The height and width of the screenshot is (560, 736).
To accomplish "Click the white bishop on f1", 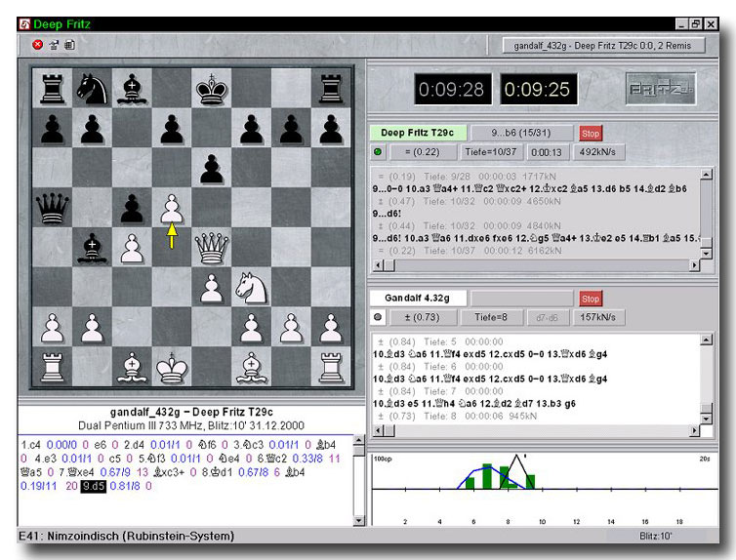I will pyautogui.click(x=252, y=367).
